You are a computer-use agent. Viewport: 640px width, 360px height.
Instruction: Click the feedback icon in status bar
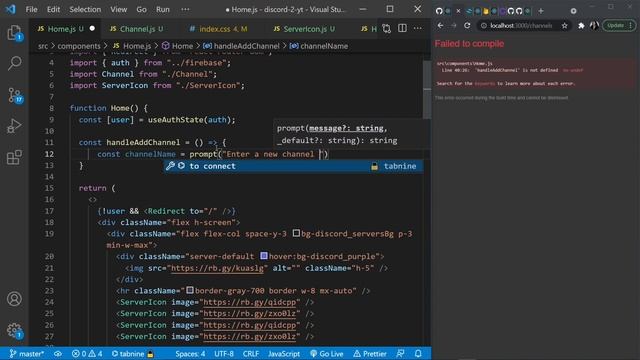(x=400, y=354)
